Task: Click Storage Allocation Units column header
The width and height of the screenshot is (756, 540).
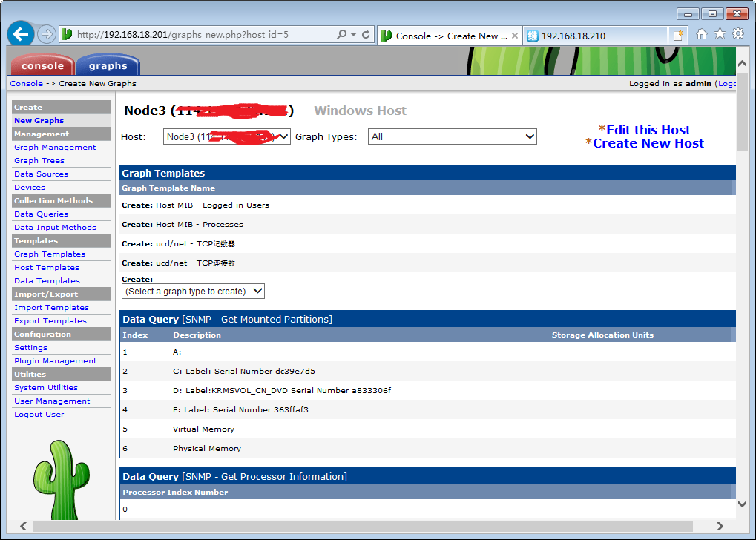Action: coord(602,335)
